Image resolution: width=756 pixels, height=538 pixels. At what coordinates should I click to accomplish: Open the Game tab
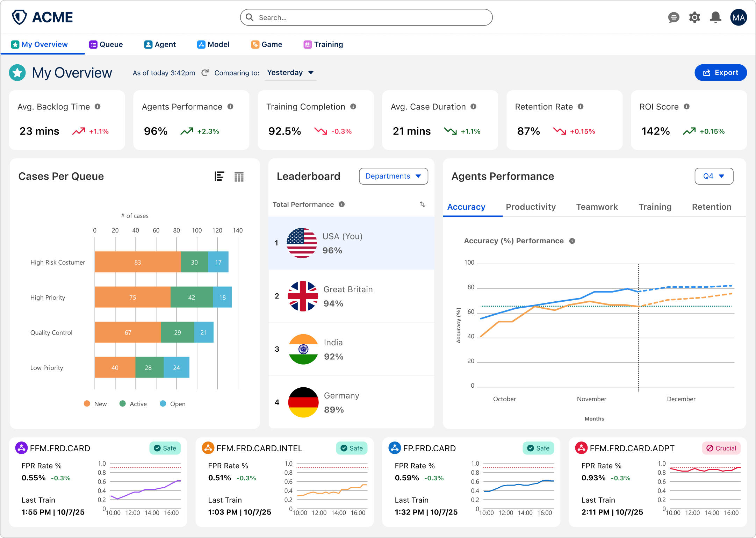(x=267, y=44)
